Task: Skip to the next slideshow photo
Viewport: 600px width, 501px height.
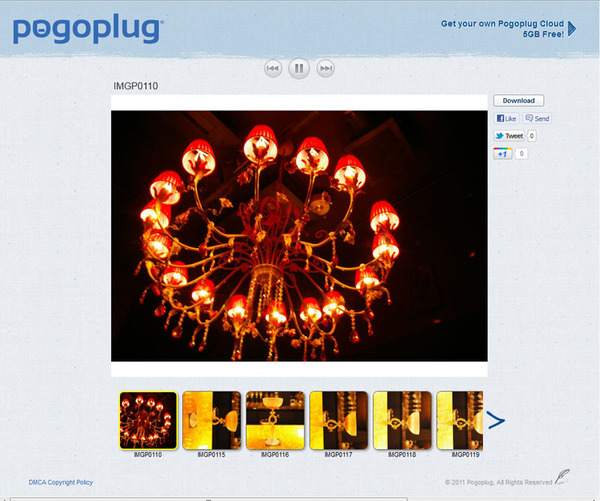Action: tap(326, 69)
